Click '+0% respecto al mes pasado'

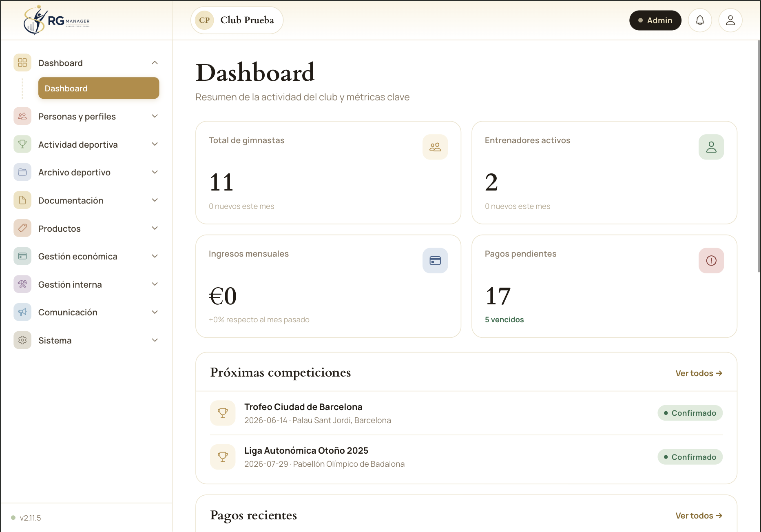click(x=259, y=320)
